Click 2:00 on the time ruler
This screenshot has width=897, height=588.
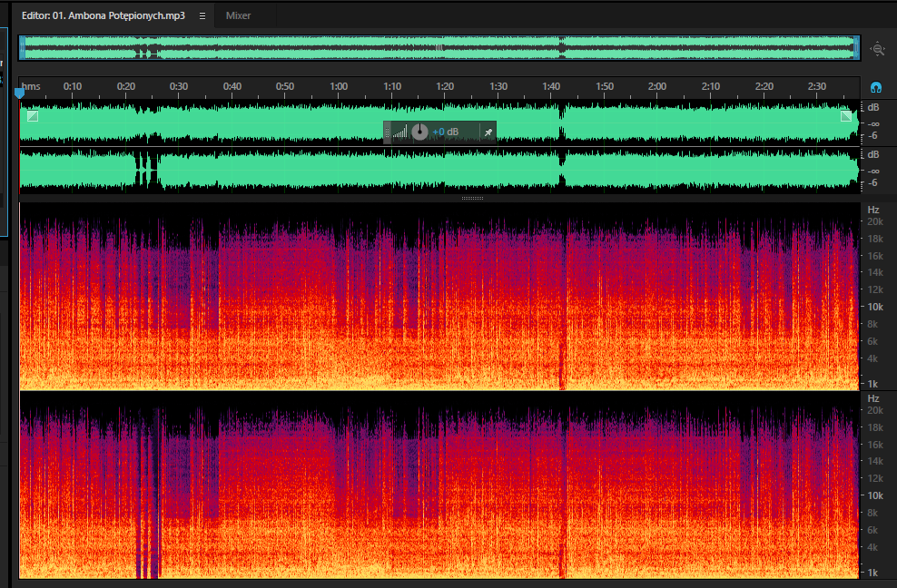(x=657, y=86)
